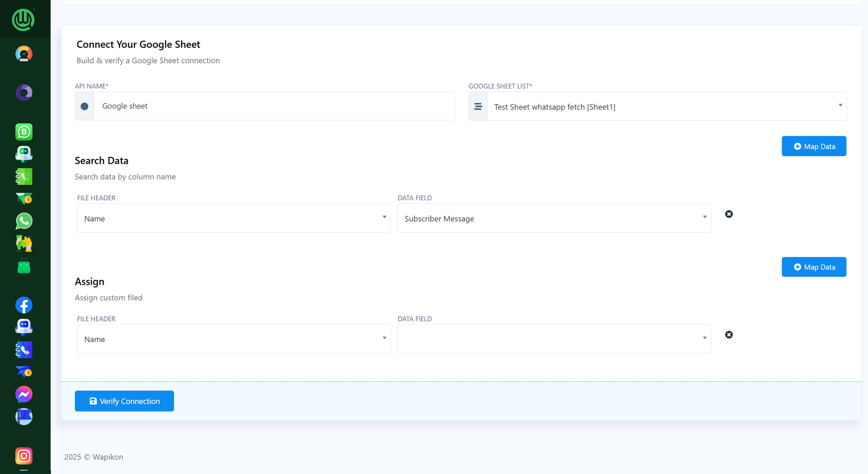The image size is (868, 474).
Task: Open Search Data File Header dropdown
Action: click(x=234, y=218)
